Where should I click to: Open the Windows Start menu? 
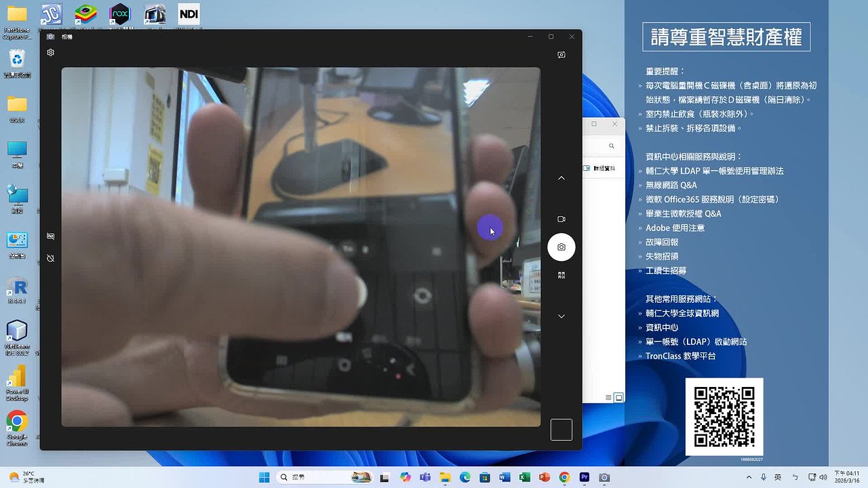click(x=264, y=478)
